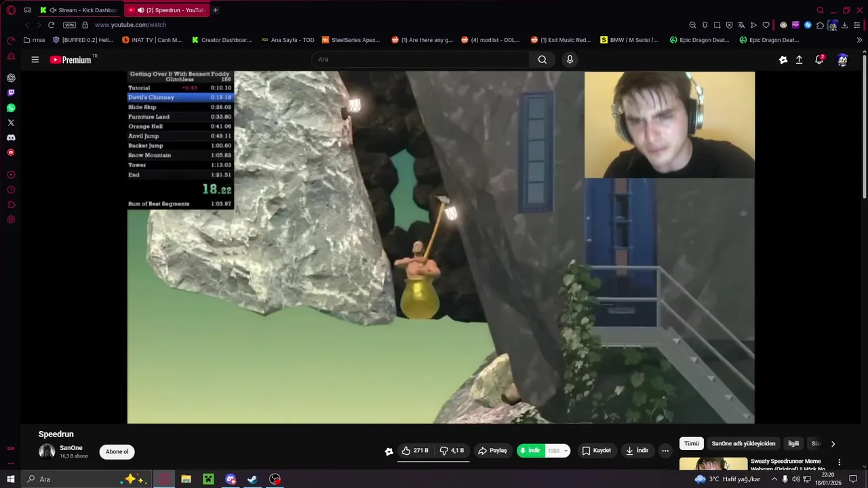Like the video (271 B)
This screenshot has width=868, height=488.
[414, 451]
